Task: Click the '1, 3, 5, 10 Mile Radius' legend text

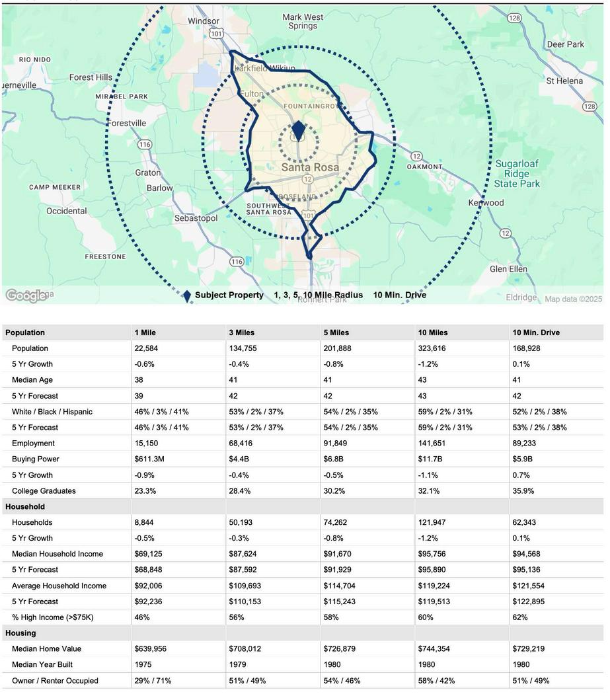Action: [318, 295]
